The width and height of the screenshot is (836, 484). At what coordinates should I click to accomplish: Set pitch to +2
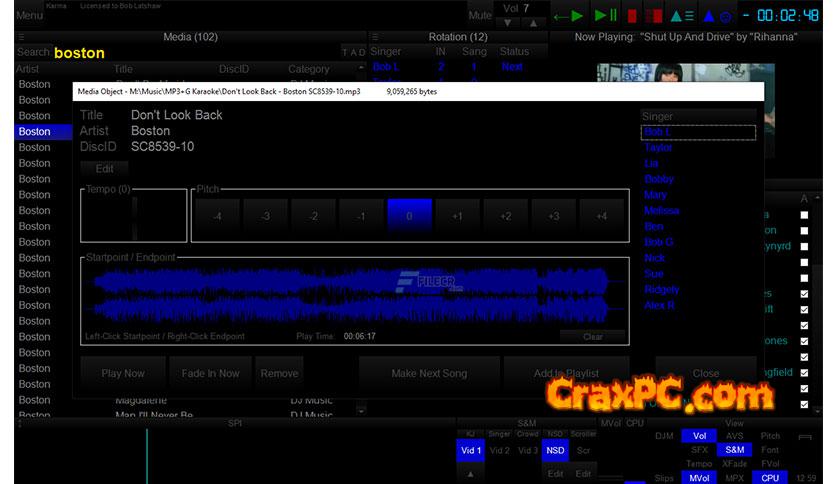[505, 216]
